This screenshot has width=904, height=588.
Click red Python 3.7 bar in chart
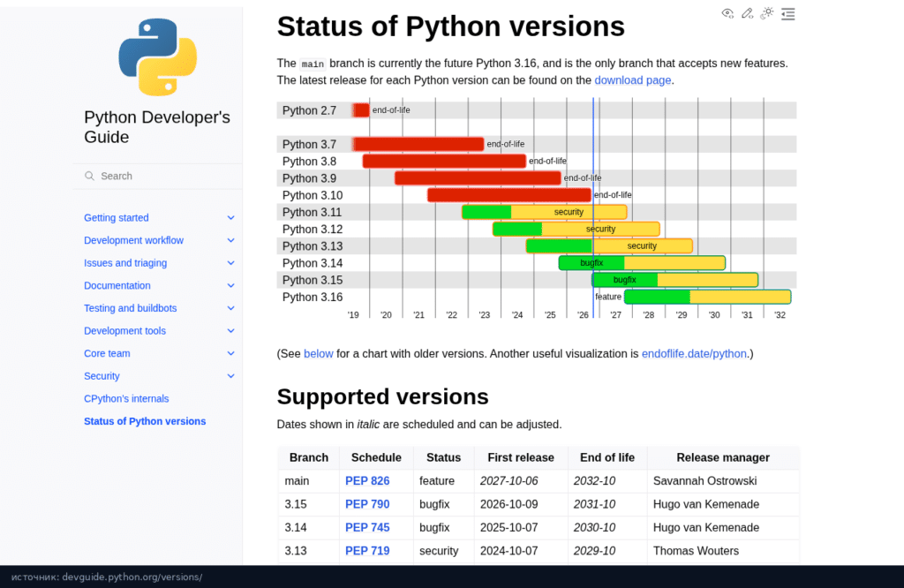pos(418,144)
